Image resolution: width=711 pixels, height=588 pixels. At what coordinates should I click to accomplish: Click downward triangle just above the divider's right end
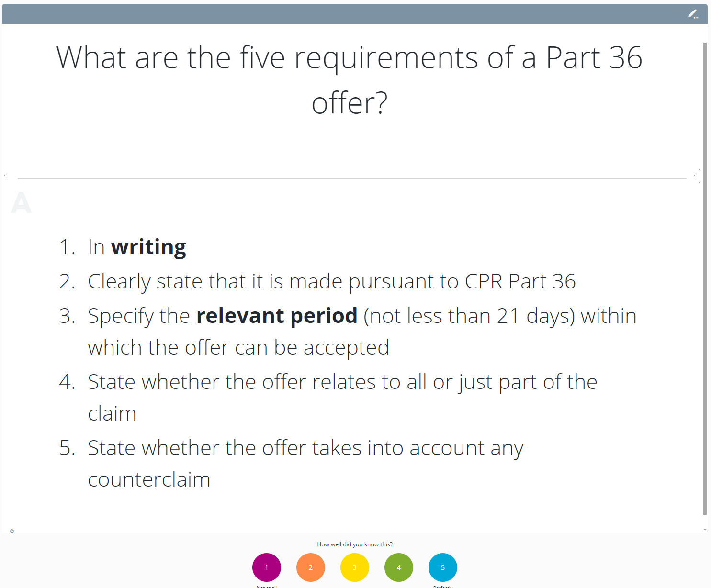(700, 169)
